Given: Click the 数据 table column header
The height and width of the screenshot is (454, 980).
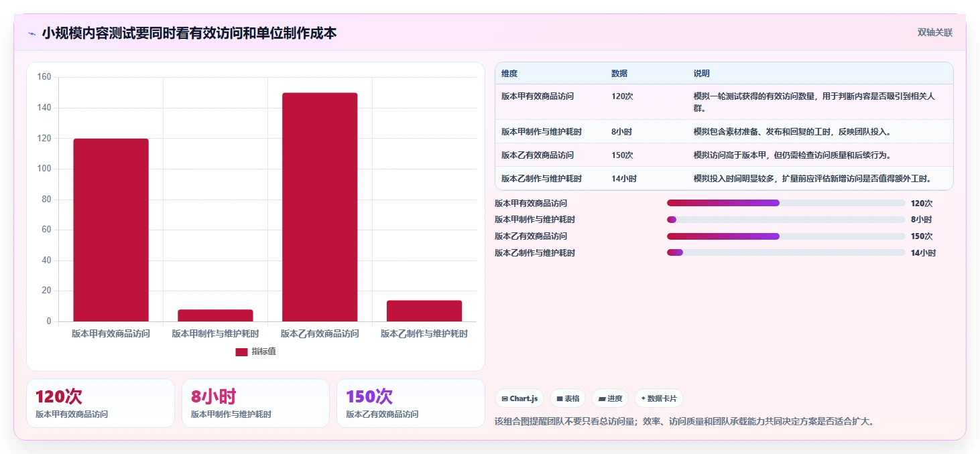Looking at the screenshot, I should click(x=619, y=74).
